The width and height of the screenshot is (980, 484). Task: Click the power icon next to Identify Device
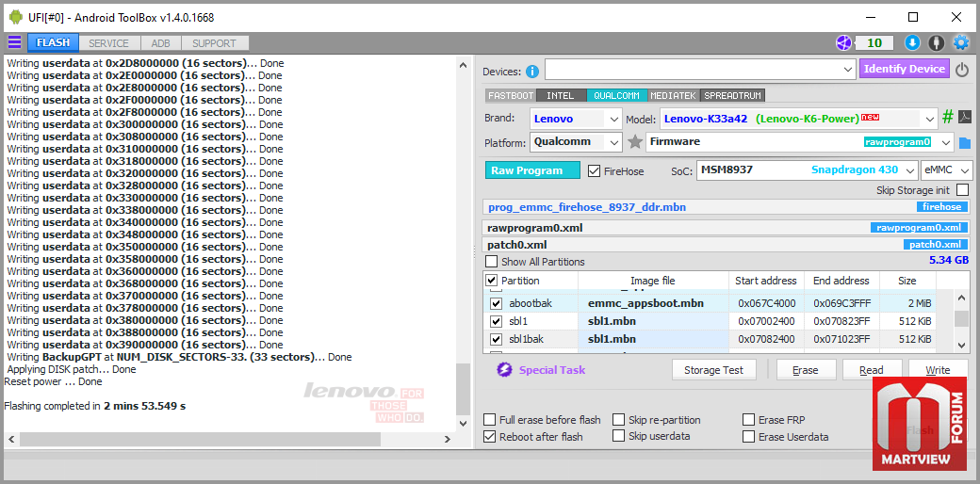962,70
